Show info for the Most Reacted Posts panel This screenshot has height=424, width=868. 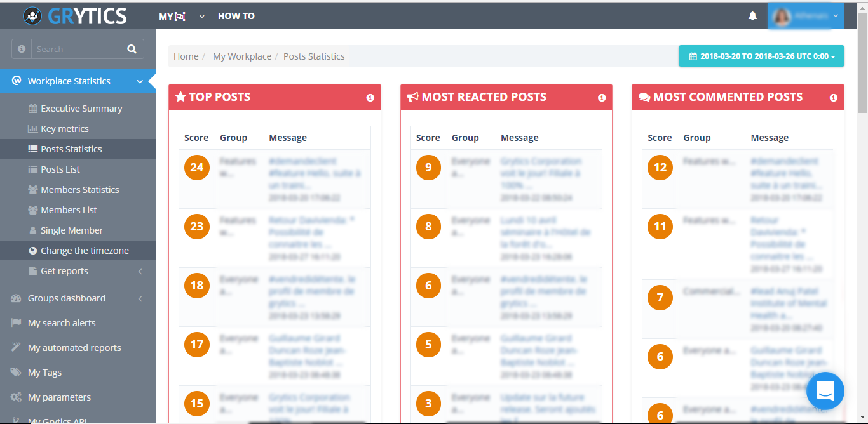pos(602,98)
